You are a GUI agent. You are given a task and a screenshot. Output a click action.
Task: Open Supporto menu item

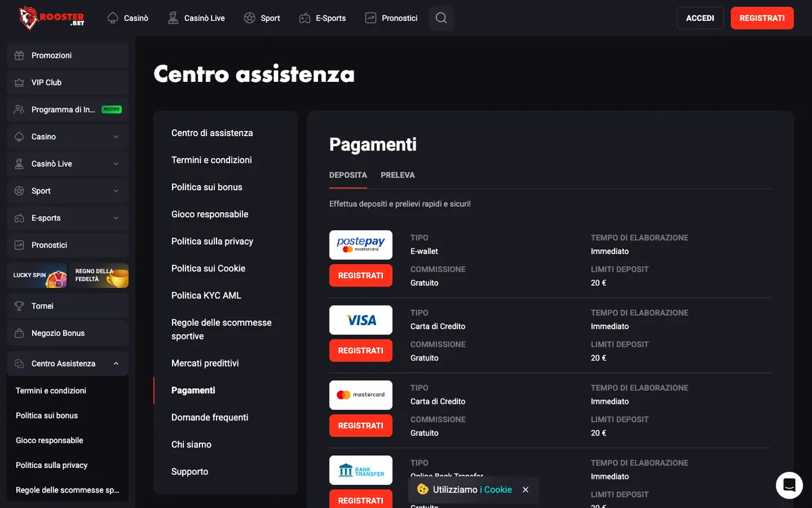tap(189, 472)
